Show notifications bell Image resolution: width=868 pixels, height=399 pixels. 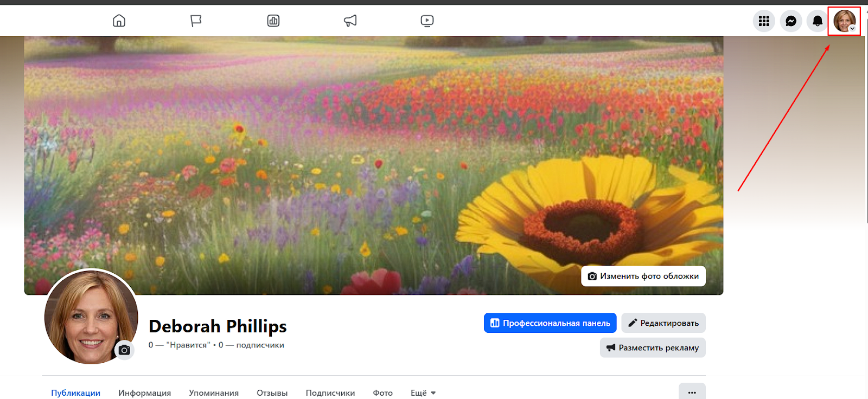(818, 21)
